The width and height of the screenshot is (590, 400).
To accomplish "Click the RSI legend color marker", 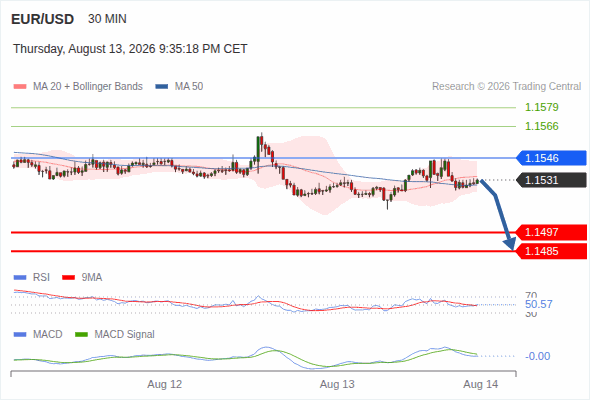I will 20,278.
